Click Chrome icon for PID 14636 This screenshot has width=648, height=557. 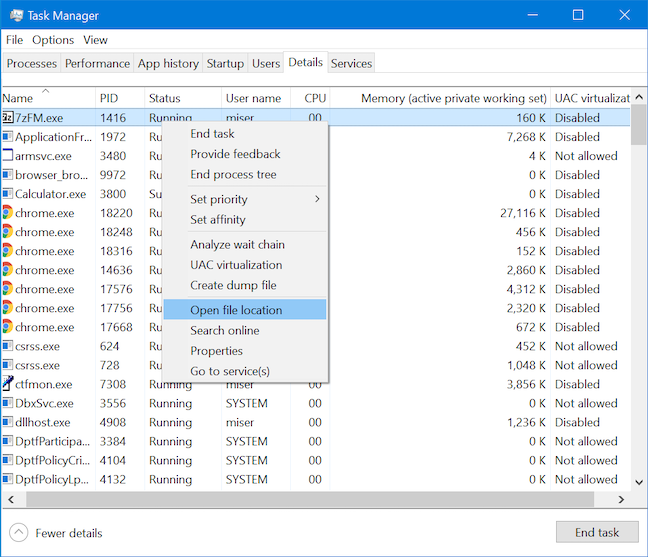[8, 269]
